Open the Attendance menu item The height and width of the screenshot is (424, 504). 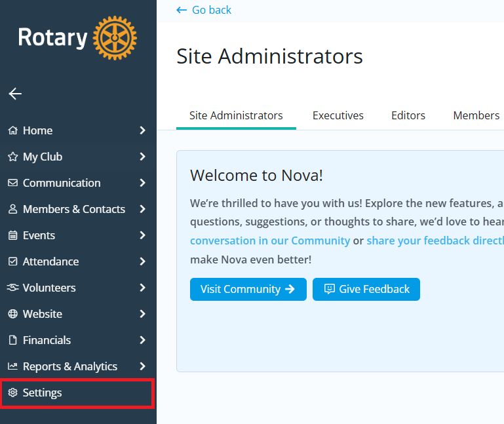(x=77, y=261)
